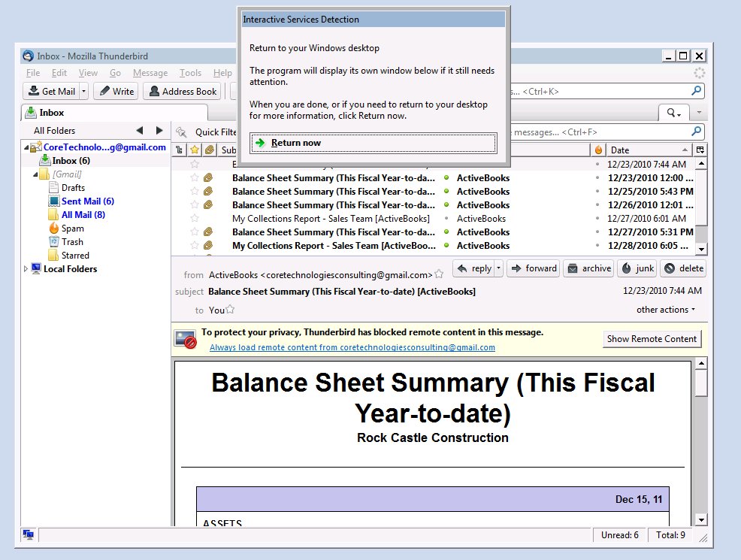Star the sender ActiveBooks in message header
Image resolution: width=741 pixels, height=560 pixels.
[439, 275]
